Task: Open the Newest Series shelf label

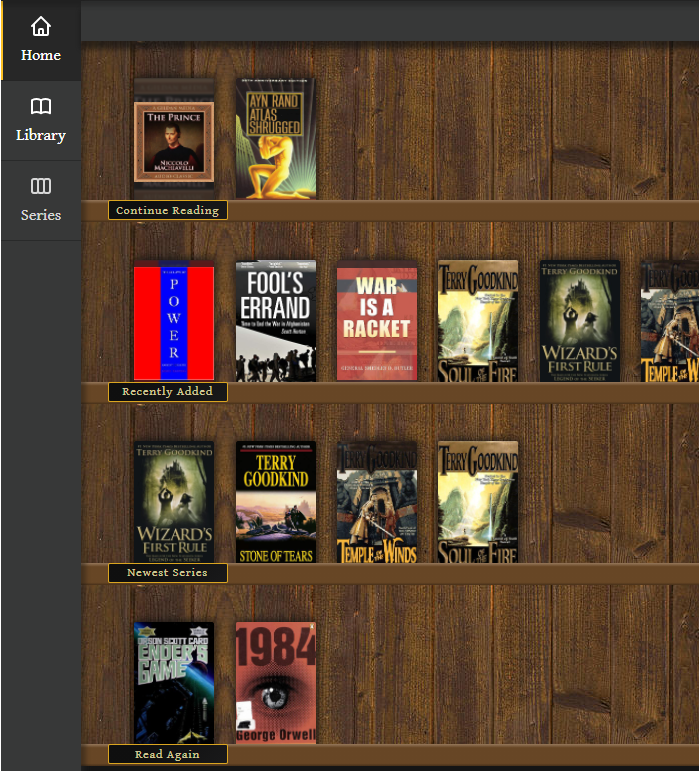Action: (x=168, y=573)
